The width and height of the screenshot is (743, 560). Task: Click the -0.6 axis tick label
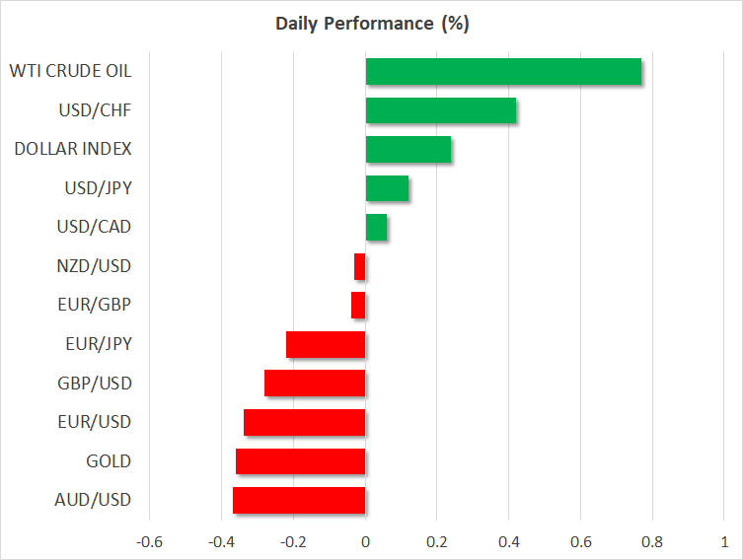[150, 542]
